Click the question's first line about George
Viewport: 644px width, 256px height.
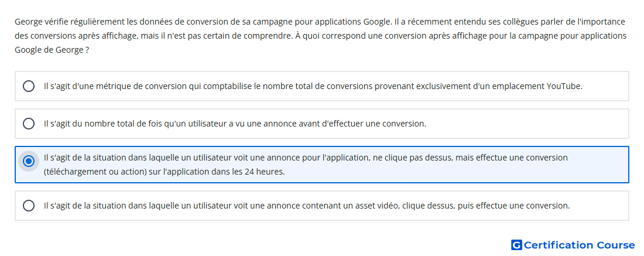coord(320,21)
